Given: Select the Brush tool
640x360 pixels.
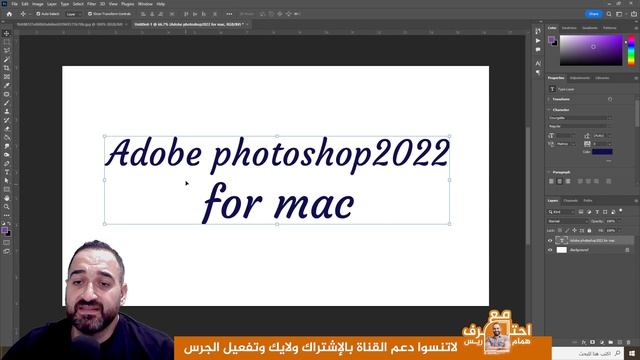Looking at the screenshot, I should click(x=7, y=103).
